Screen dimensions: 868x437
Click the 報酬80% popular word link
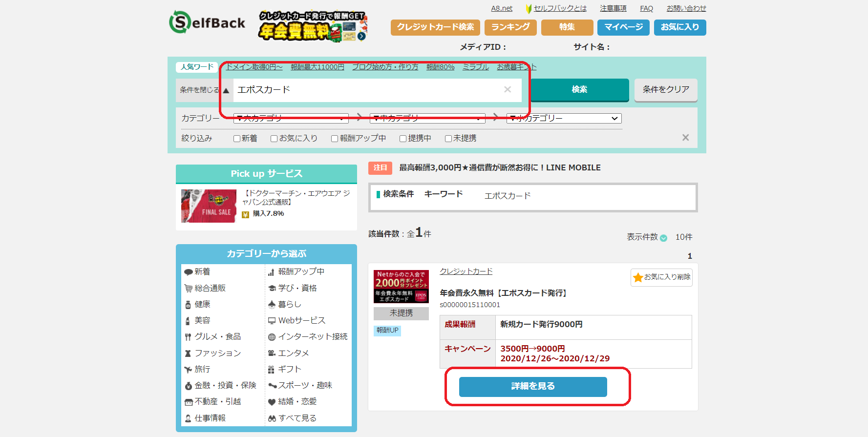440,67
